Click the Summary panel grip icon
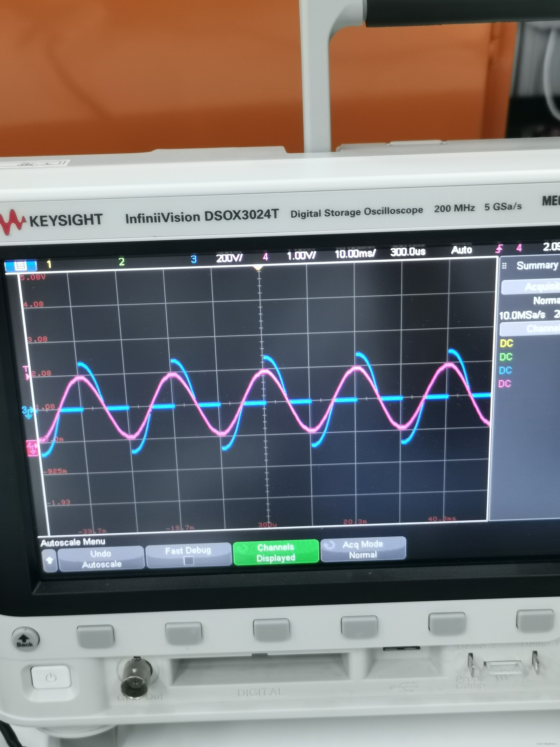Screen dimensions: 560x747 point(504,266)
